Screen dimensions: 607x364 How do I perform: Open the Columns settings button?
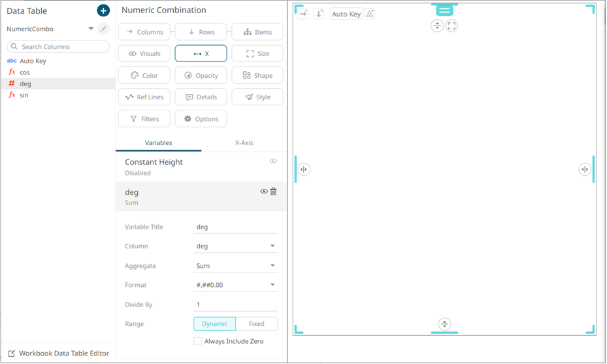(144, 32)
